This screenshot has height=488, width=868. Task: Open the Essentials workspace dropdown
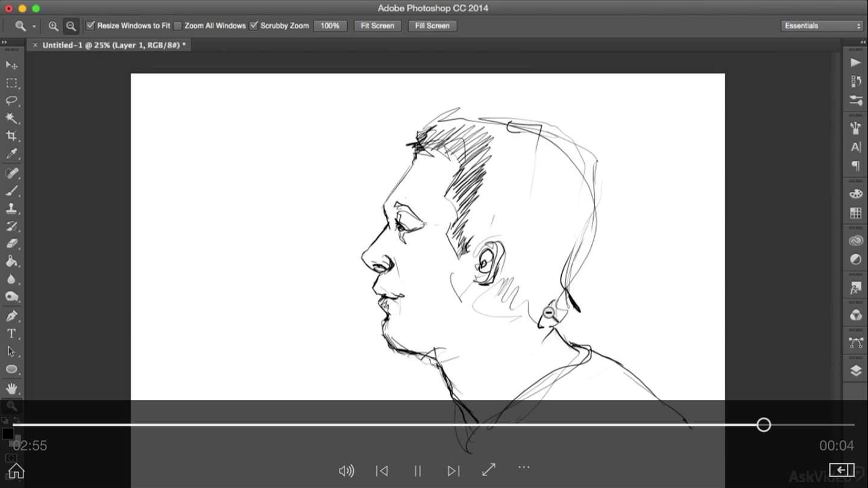tap(822, 26)
